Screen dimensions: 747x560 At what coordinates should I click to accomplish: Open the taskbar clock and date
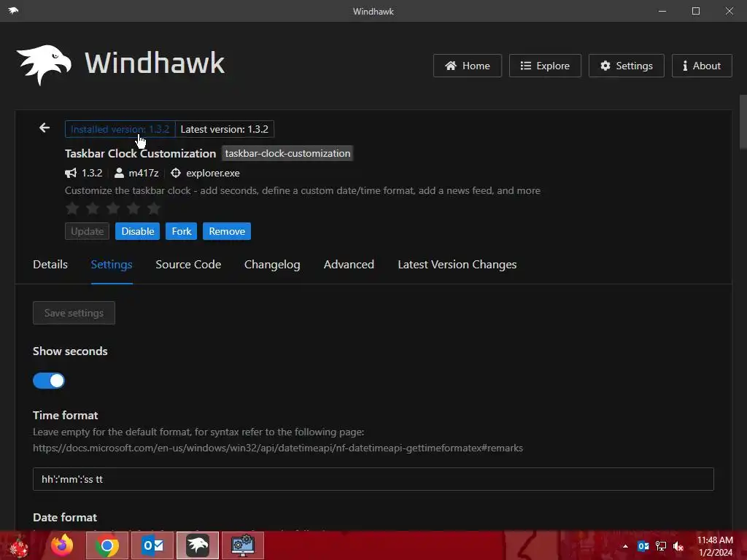pos(715,546)
